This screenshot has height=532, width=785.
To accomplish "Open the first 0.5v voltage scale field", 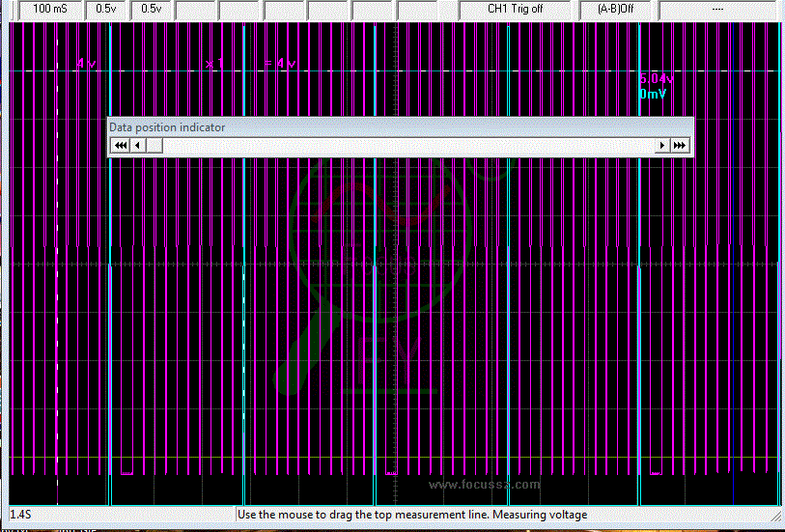I will (x=105, y=9).
